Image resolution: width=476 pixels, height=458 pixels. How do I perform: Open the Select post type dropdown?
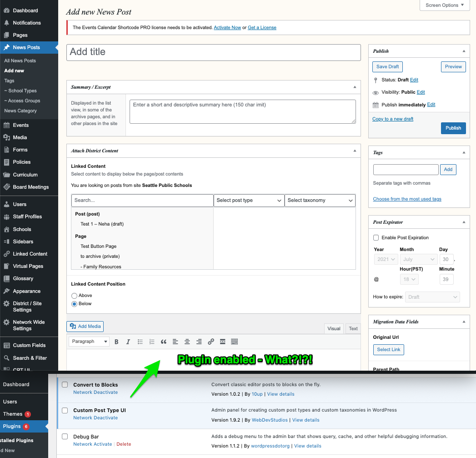[249, 200]
